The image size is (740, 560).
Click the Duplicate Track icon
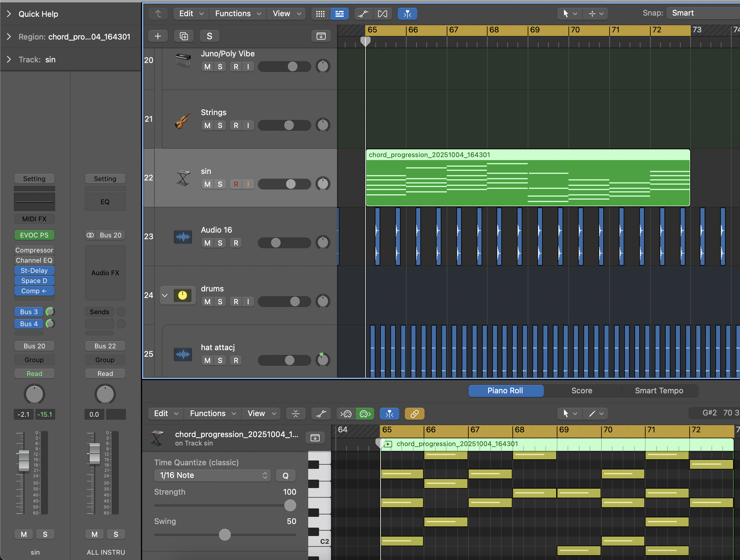[184, 36]
